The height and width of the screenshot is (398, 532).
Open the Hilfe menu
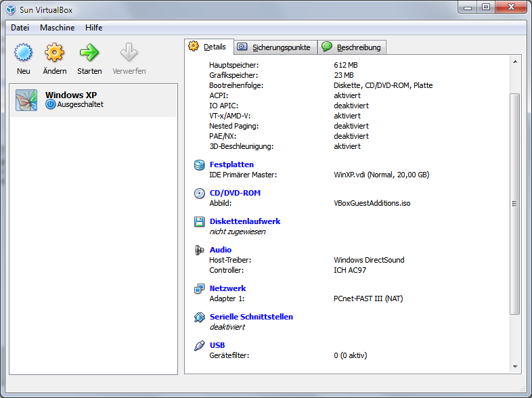(x=93, y=28)
